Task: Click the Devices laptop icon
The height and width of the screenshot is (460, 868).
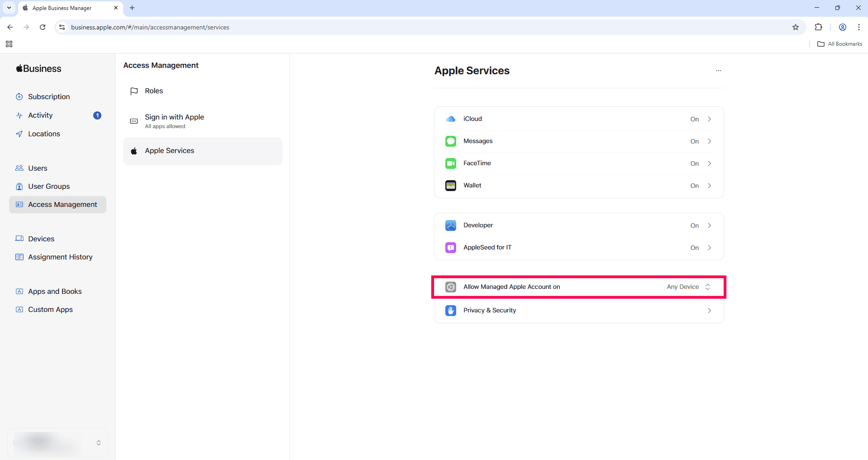Action: coord(19,239)
